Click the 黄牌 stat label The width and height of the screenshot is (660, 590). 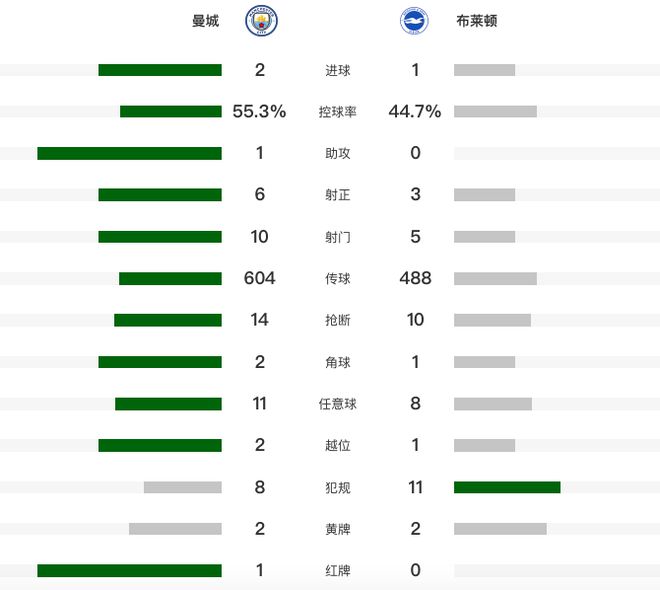[338, 529]
